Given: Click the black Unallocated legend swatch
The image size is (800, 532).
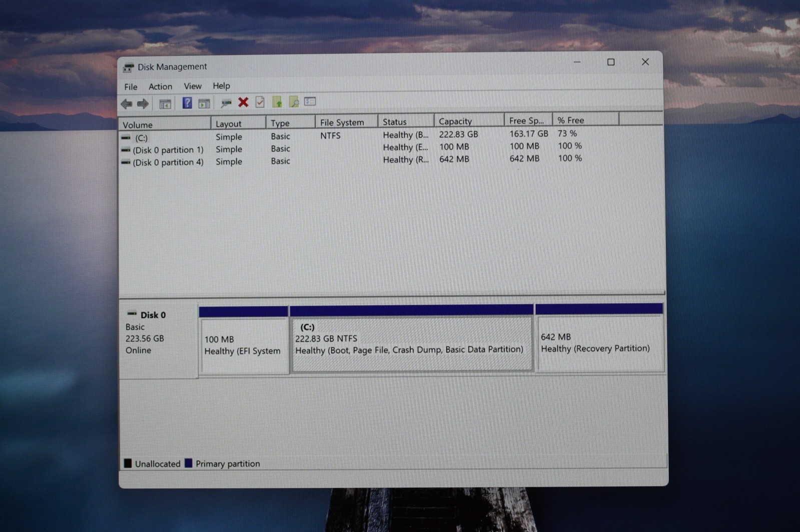Looking at the screenshot, I should tap(128, 463).
